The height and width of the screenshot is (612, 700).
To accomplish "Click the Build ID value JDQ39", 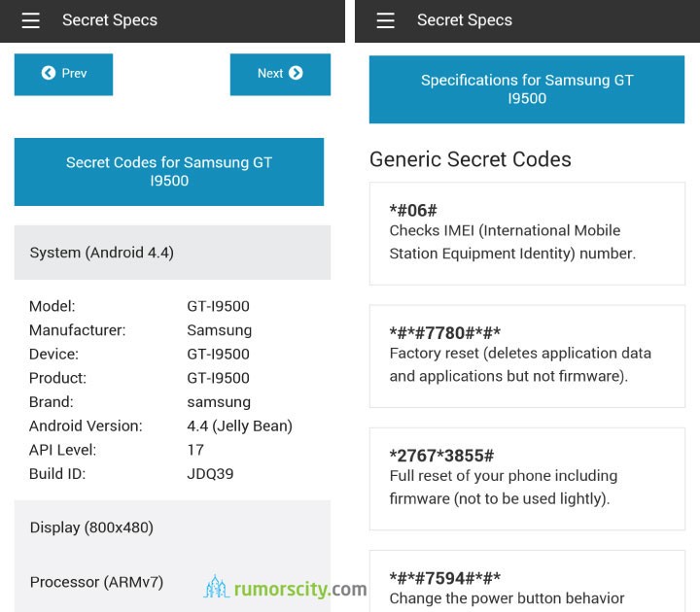I will (x=210, y=474).
